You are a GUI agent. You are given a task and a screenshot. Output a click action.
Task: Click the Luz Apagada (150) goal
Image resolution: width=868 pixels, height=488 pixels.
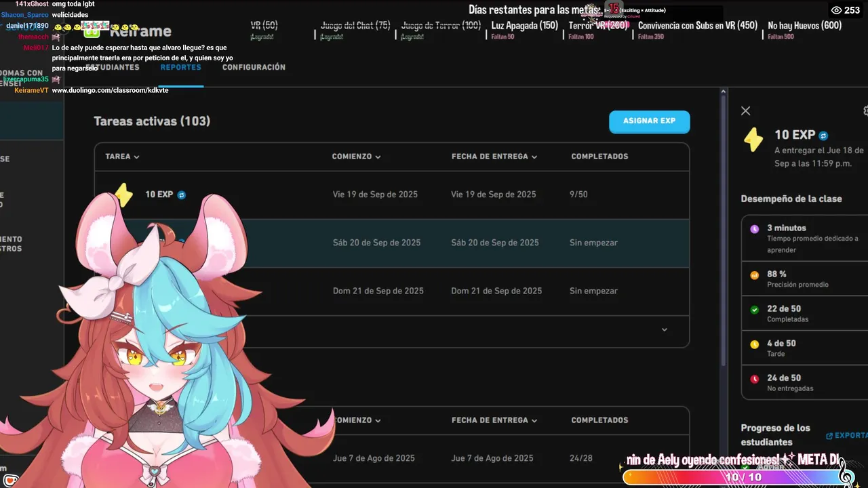tap(525, 26)
